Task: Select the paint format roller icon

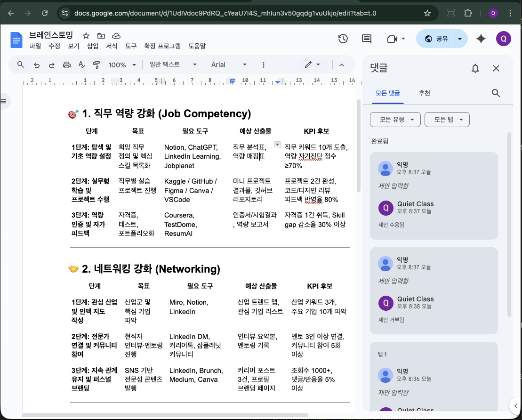Action: pos(96,65)
